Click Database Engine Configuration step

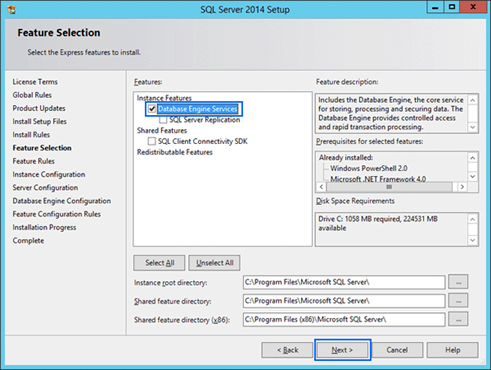tap(62, 201)
